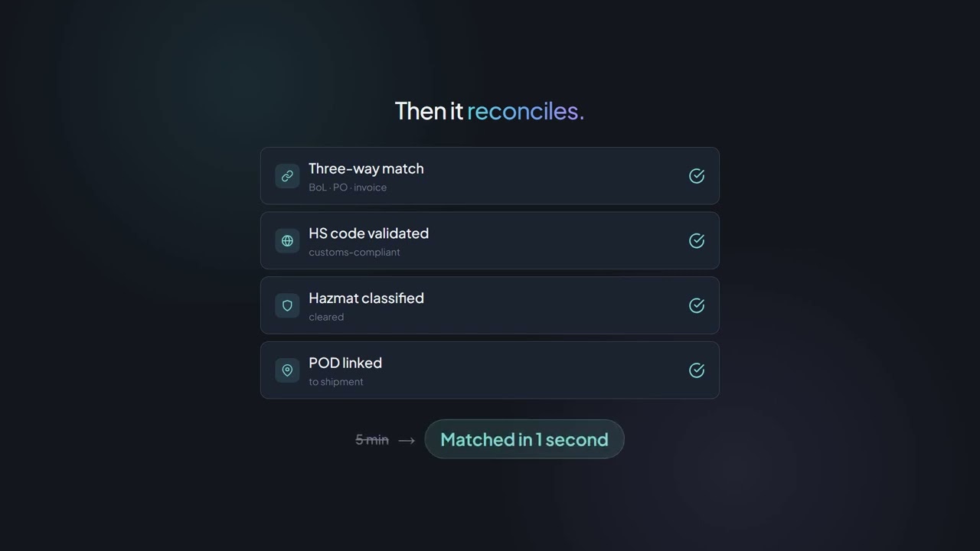Viewport: 980px width, 551px height.
Task: Click the Matched in 1 second pill
Action: coord(524,439)
